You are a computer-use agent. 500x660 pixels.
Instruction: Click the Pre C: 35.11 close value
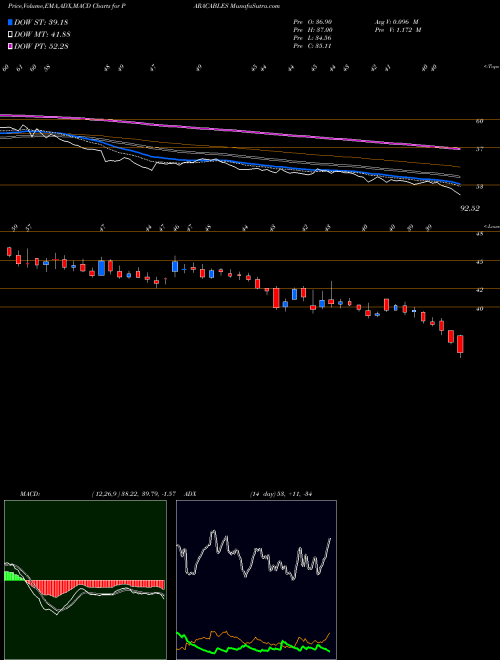(x=313, y=46)
